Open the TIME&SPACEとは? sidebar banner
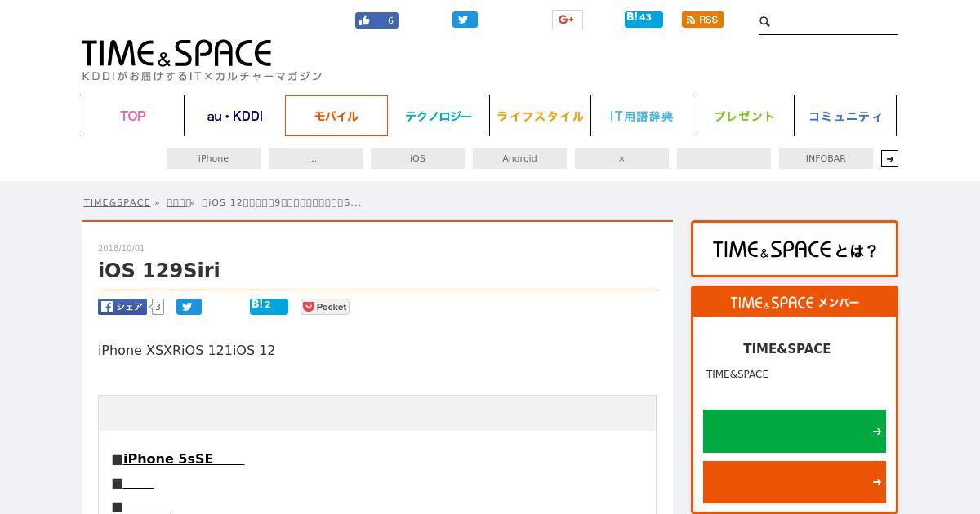The image size is (980, 514). pos(795,249)
